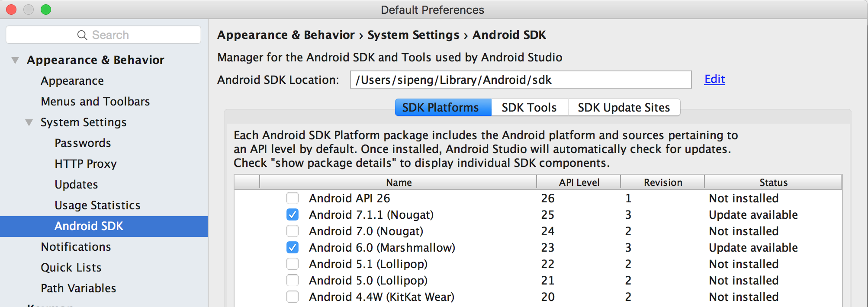Screen dimensions: 868x307
Task: Open the Updates settings page
Action: coord(76,185)
